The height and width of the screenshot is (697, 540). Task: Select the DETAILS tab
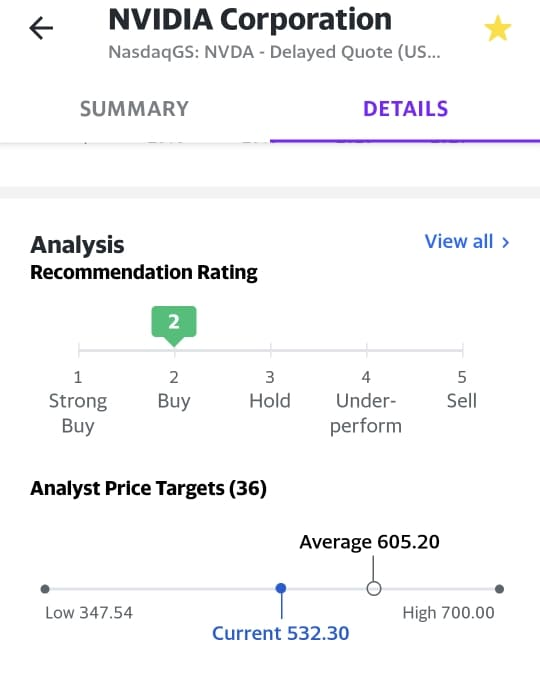(x=405, y=109)
